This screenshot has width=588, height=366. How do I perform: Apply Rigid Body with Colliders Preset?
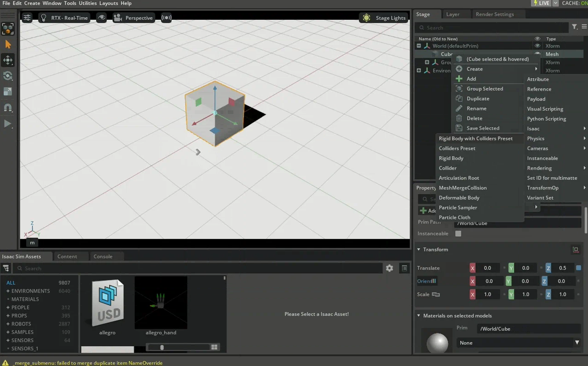475,138
